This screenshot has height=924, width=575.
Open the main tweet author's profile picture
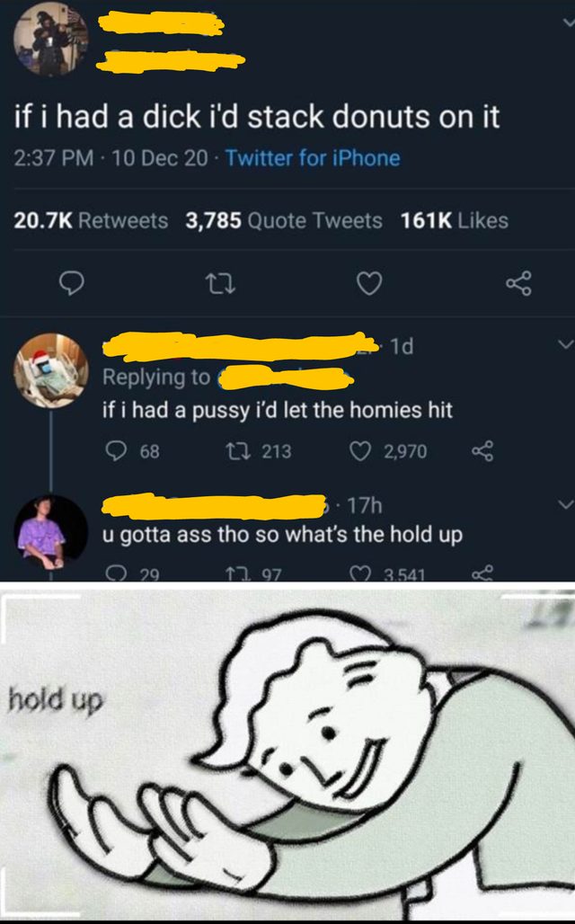click(x=50, y=40)
